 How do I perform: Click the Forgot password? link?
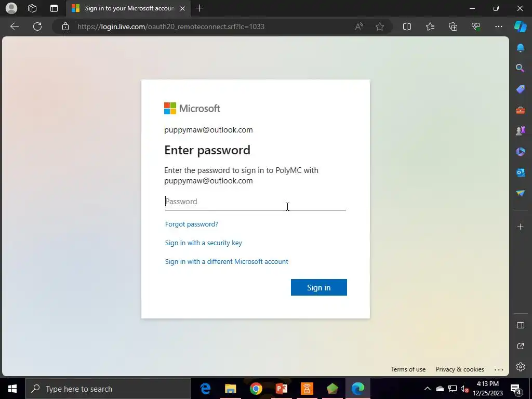[x=191, y=224]
